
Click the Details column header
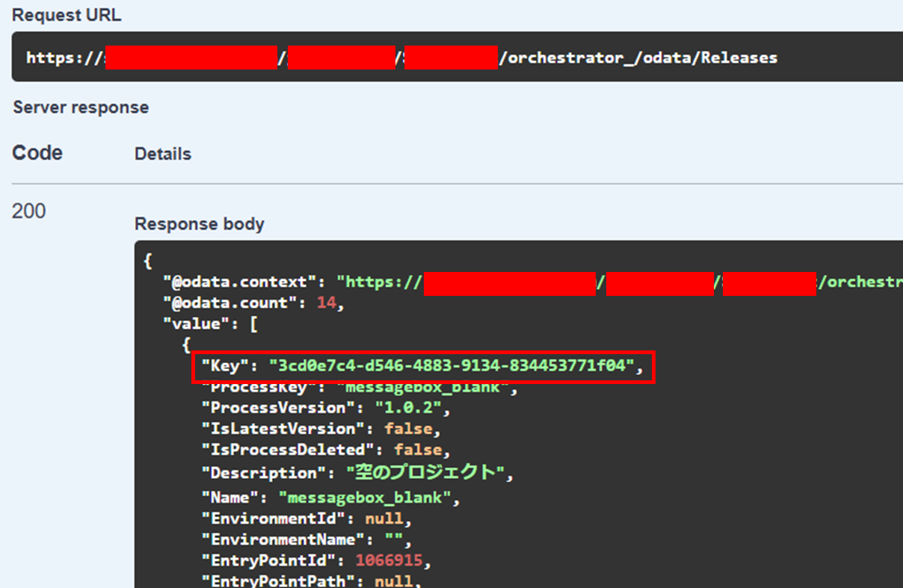[163, 154]
